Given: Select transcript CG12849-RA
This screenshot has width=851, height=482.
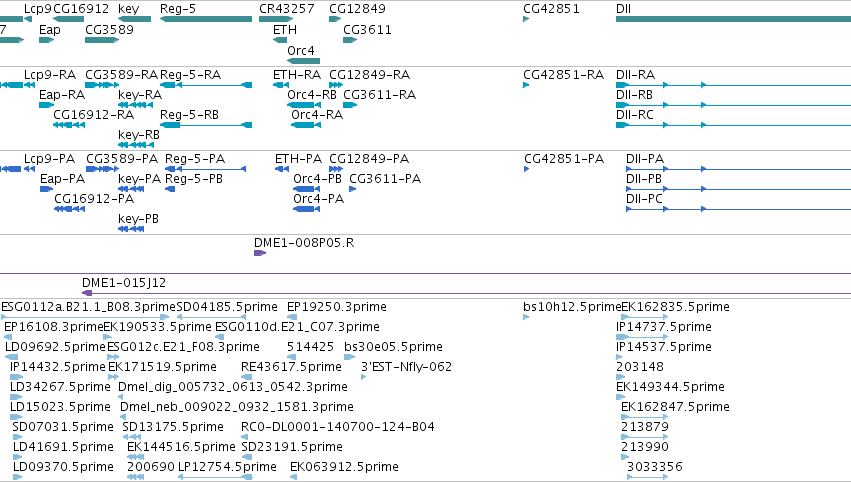Looking at the screenshot, I should pos(336,85).
